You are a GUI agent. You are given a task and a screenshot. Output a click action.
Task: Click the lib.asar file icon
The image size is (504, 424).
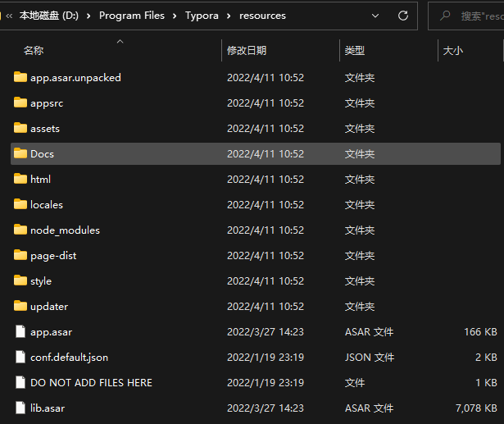(x=20, y=408)
